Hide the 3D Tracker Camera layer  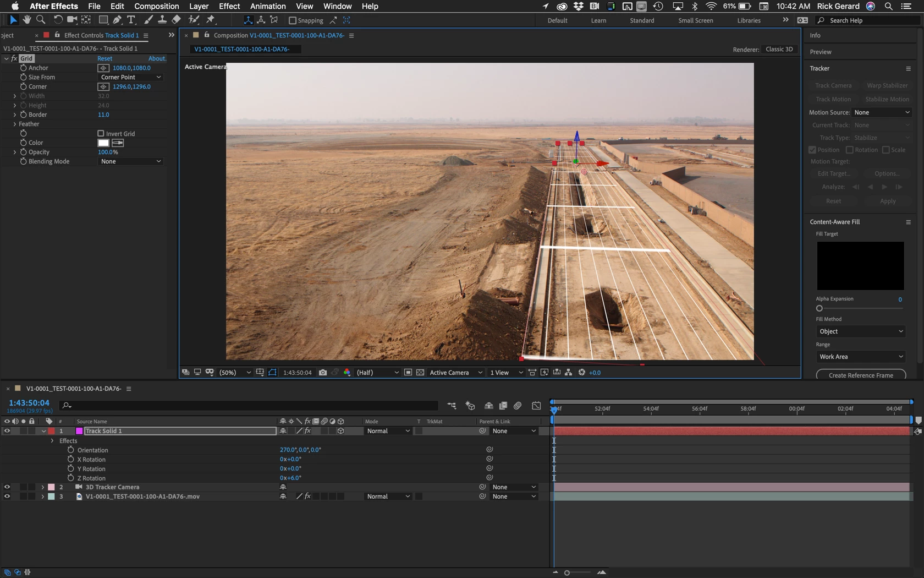click(7, 487)
